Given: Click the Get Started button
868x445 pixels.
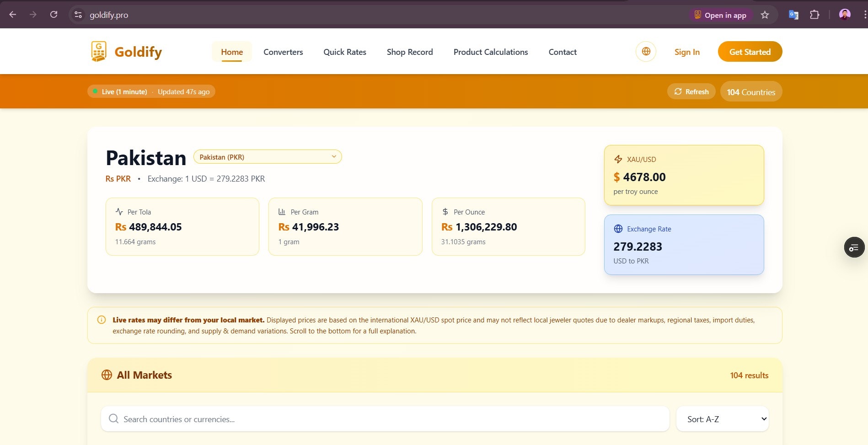Looking at the screenshot, I should click(750, 52).
